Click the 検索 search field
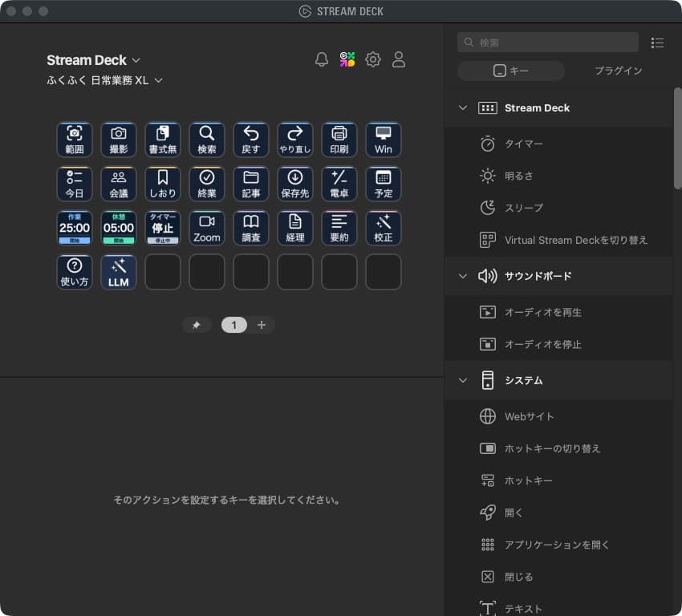The image size is (682, 616). coord(548,43)
